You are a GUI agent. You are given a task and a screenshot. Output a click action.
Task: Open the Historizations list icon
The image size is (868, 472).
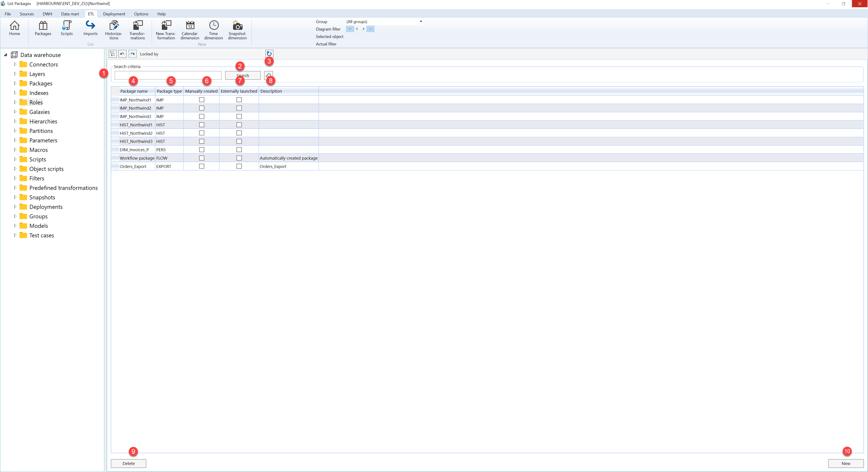[113, 30]
